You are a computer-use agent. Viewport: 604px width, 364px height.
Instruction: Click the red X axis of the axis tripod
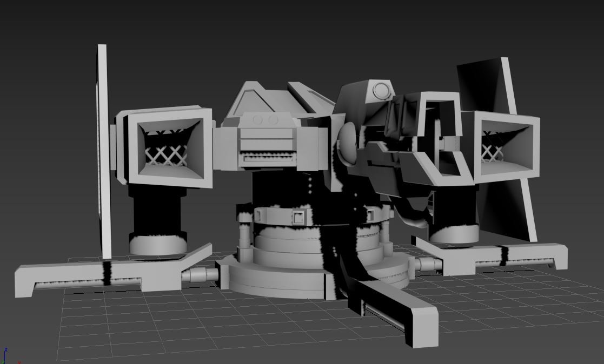[19, 362]
